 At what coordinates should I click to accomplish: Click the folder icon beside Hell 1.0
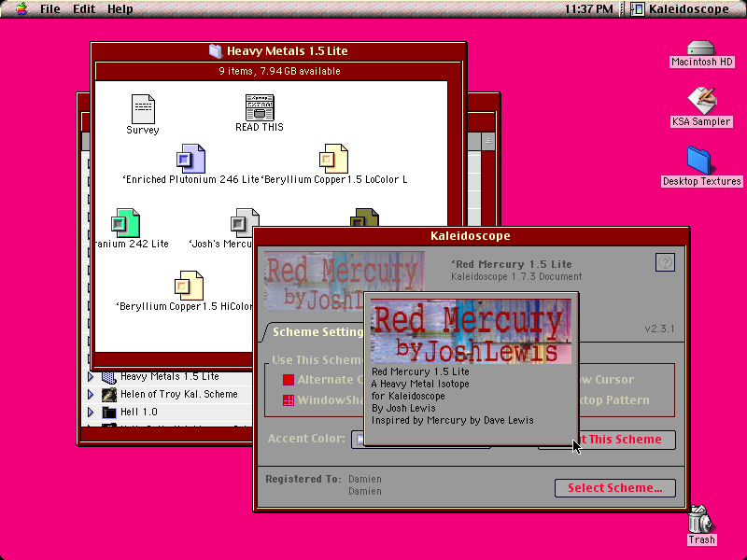[x=109, y=412]
